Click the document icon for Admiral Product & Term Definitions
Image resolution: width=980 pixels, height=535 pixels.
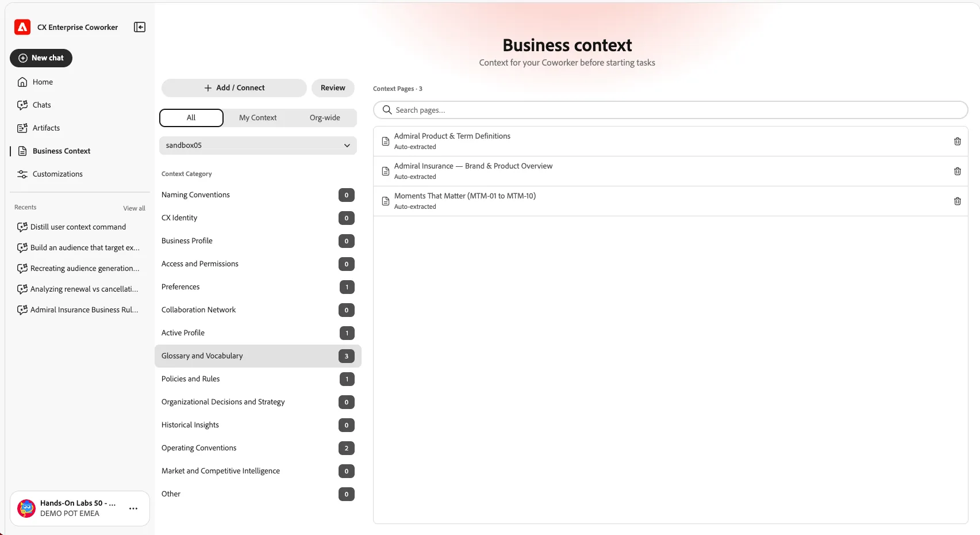coord(386,142)
